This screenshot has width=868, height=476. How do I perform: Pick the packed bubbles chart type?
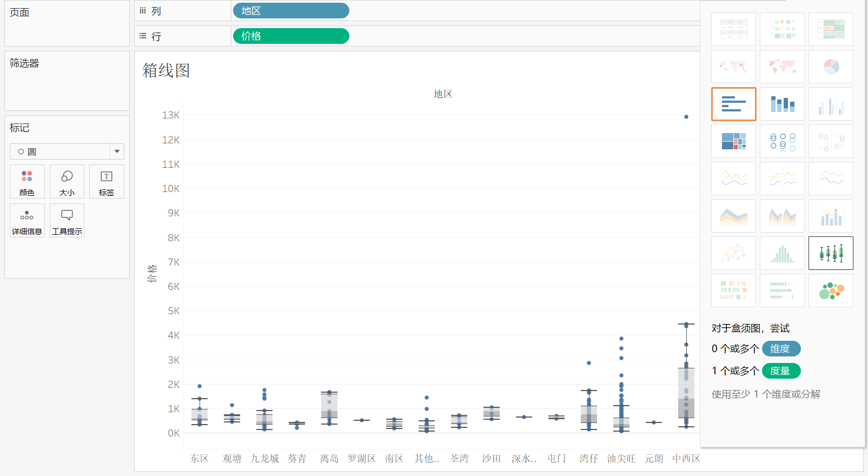pyautogui.click(x=831, y=290)
